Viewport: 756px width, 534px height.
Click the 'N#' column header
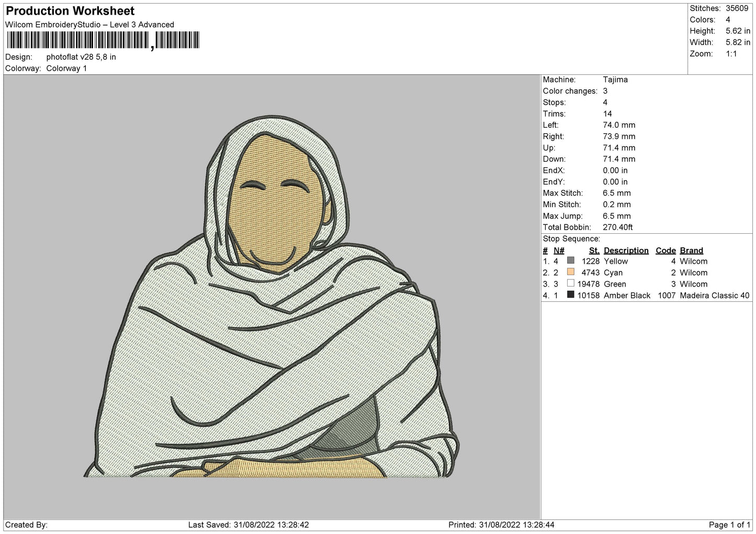(559, 251)
